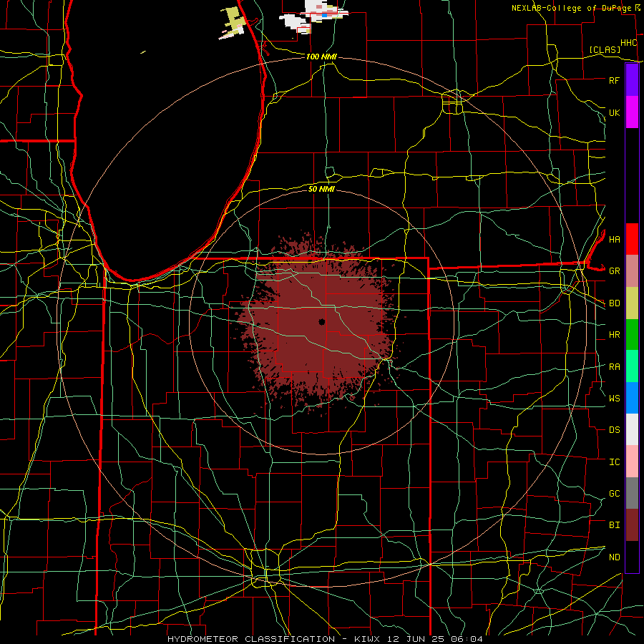Click the 100 NMI range ring label
644x644 pixels.
click(x=321, y=57)
